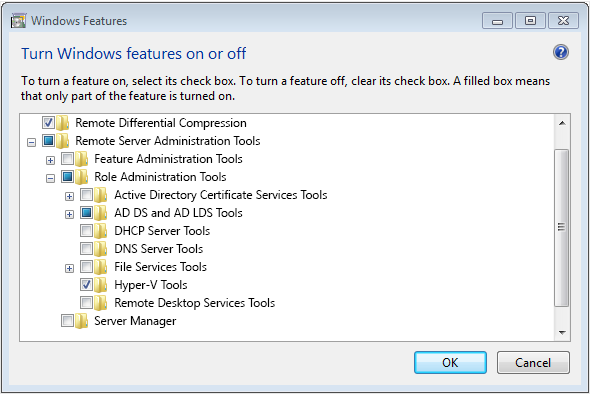Uncheck the Hyper-V Tools checkbox

coord(86,284)
